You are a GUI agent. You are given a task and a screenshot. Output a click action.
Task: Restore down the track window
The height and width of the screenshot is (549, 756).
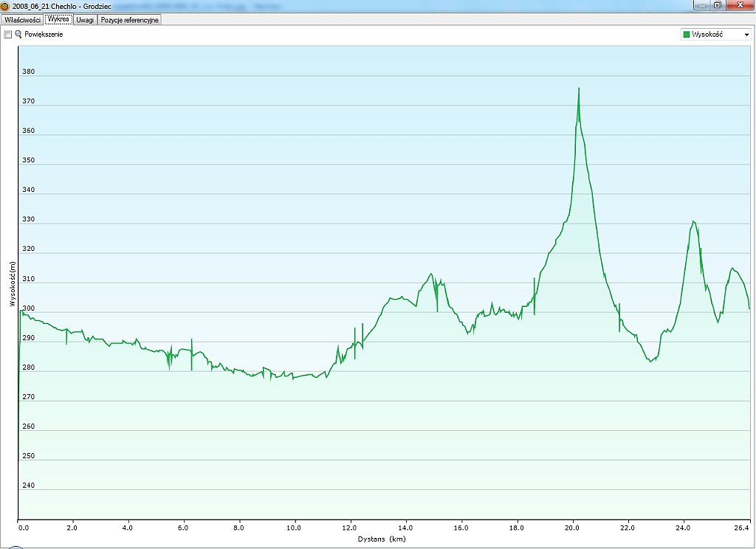click(717, 5)
